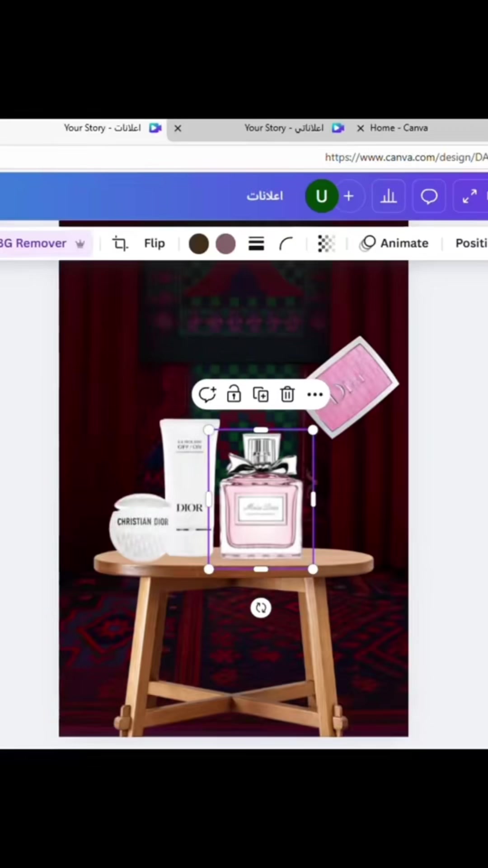Select the crop tool icon
The image size is (488, 868).
point(120,244)
